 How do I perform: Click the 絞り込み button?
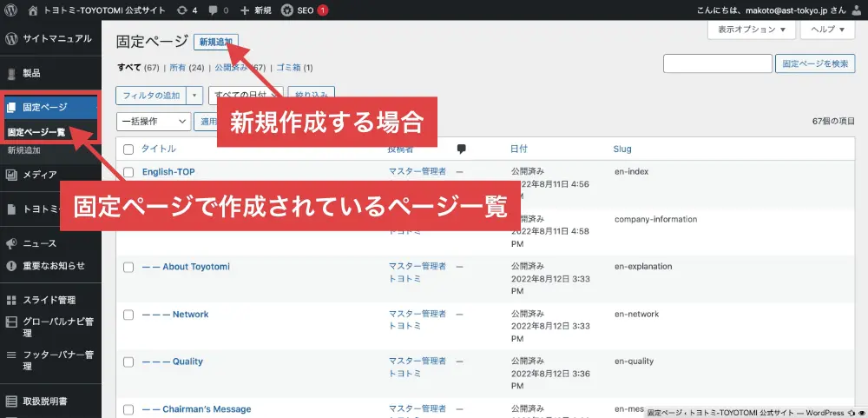click(311, 96)
